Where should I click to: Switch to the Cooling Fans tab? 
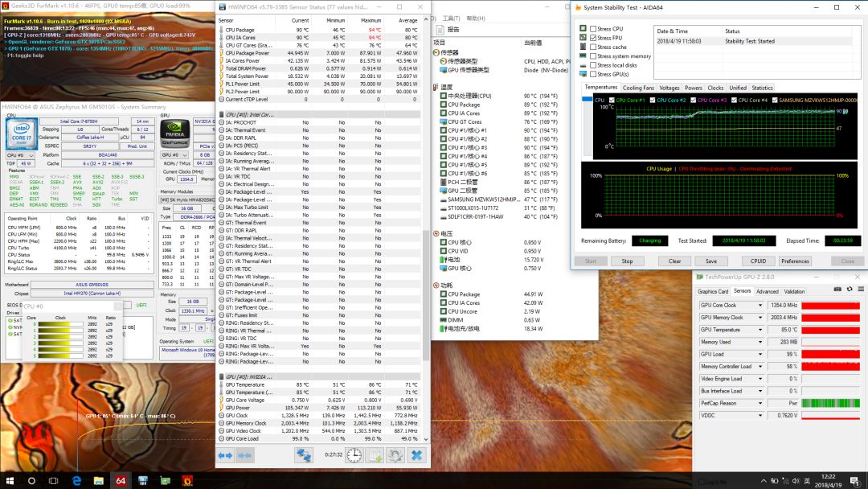click(x=638, y=88)
